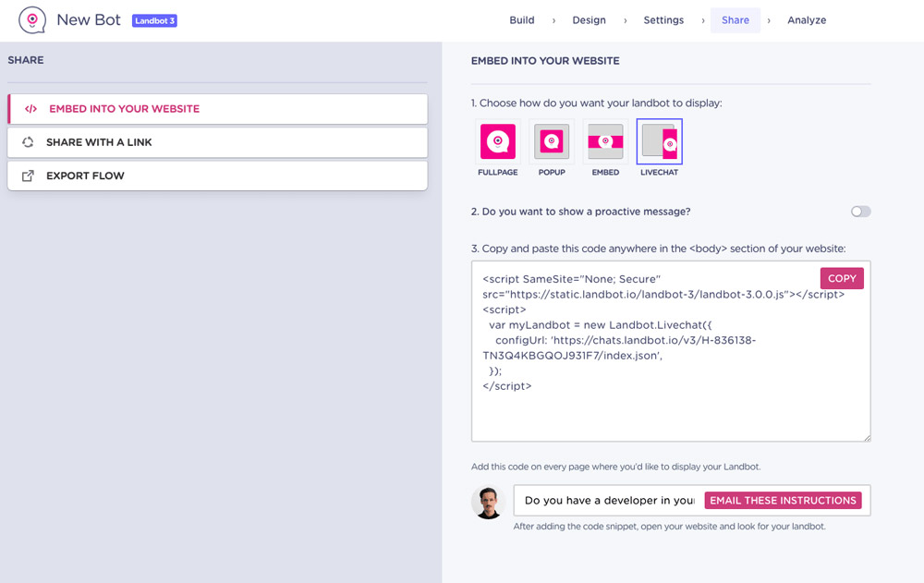Click the POPUP label text
The image size is (924, 583).
[552, 172]
